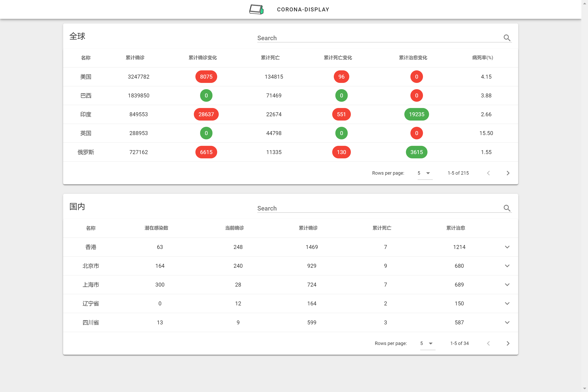588x392 pixels.
Task: Click the red 28637 badge for 印度
Action: tap(206, 114)
